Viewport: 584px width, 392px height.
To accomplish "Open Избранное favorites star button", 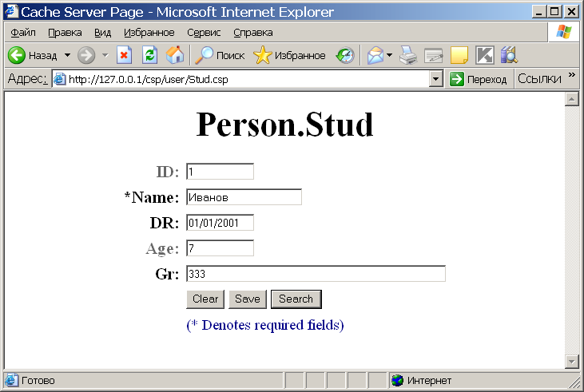I will [x=289, y=55].
